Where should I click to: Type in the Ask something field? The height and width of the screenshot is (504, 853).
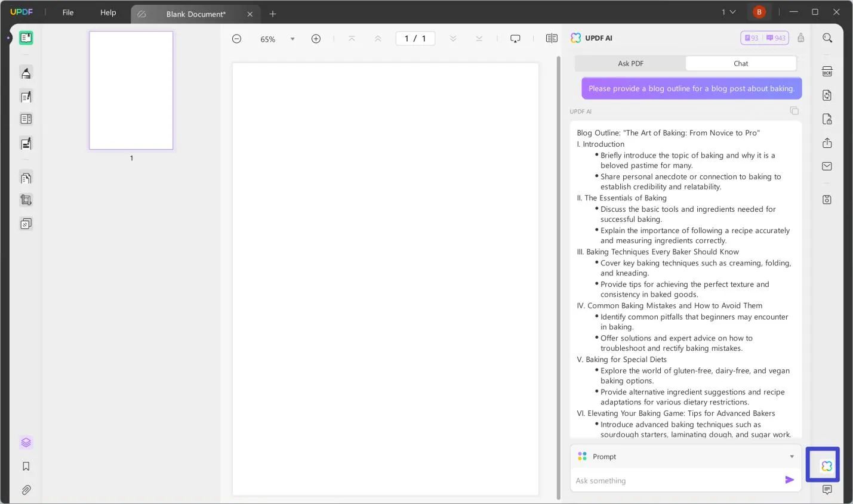click(675, 481)
